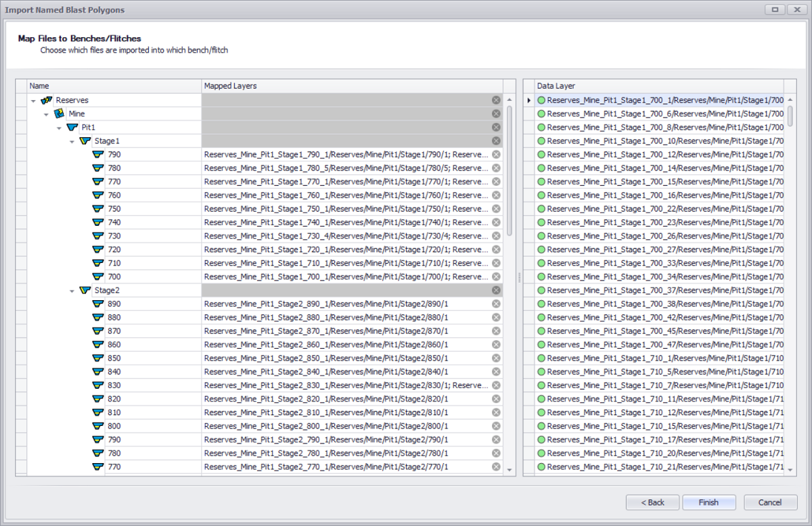Select data layer Reserves_Mine_Pit1_Stage1_700_27

(665, 249)
